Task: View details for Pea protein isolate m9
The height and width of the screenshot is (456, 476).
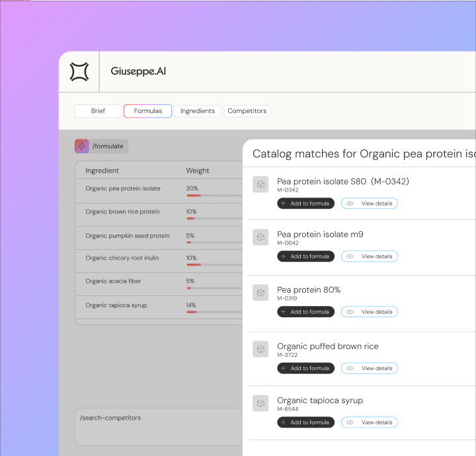Action: click(370, 256)
